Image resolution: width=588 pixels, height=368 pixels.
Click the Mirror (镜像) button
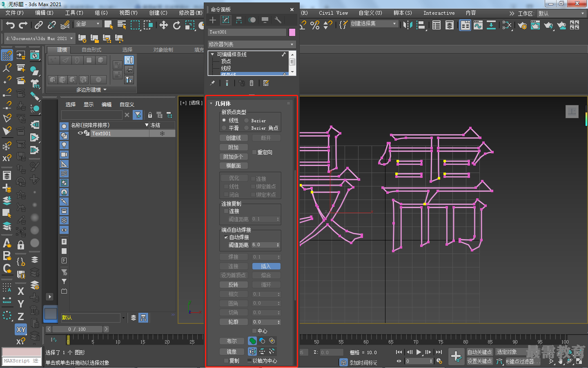tap(232, 352)
